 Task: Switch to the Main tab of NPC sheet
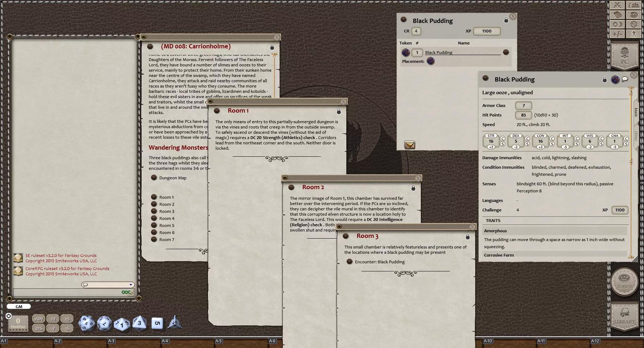[x=636, y=112]
